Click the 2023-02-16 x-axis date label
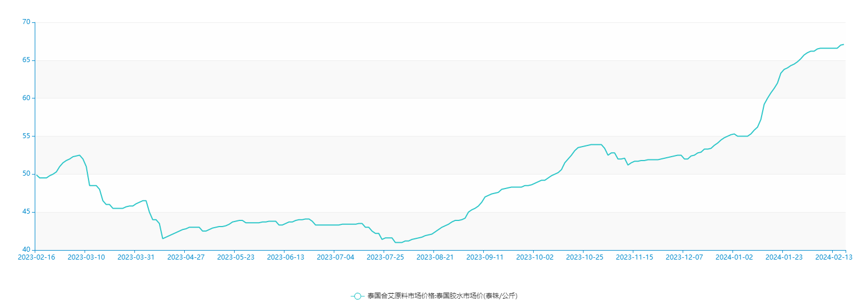The image size is (868, 306). tap(36, 257)
